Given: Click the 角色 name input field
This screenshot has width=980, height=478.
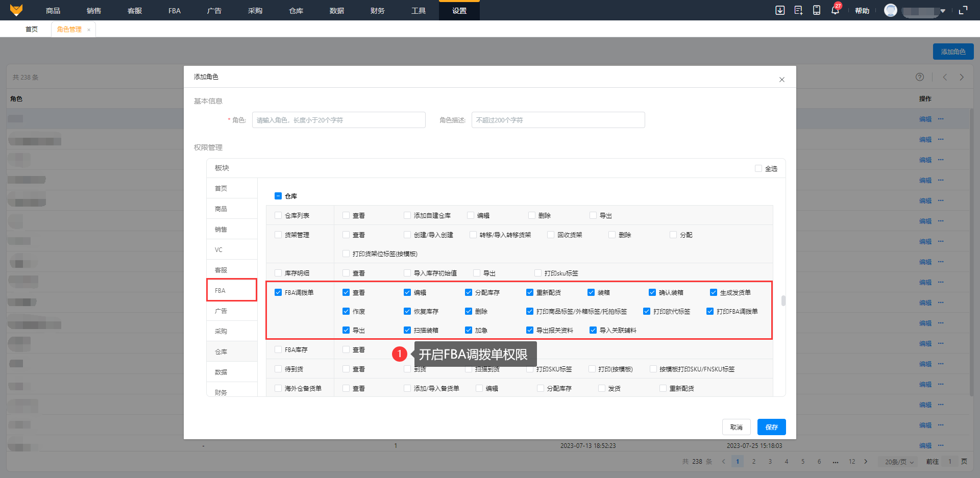Looking at the screenshot, I should click(x=338, y=120).
